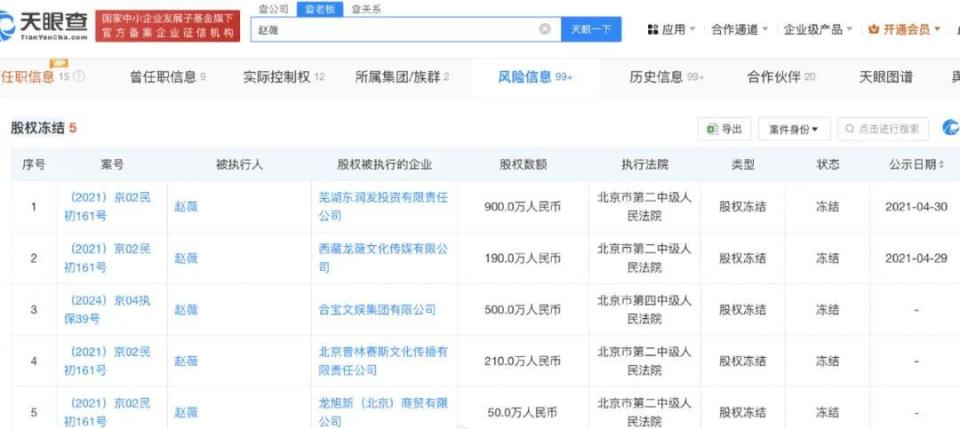Screen dimensions: 960x429
Task: Open 合宝文娱集团有限公司 link
Action: pos(378,310)
